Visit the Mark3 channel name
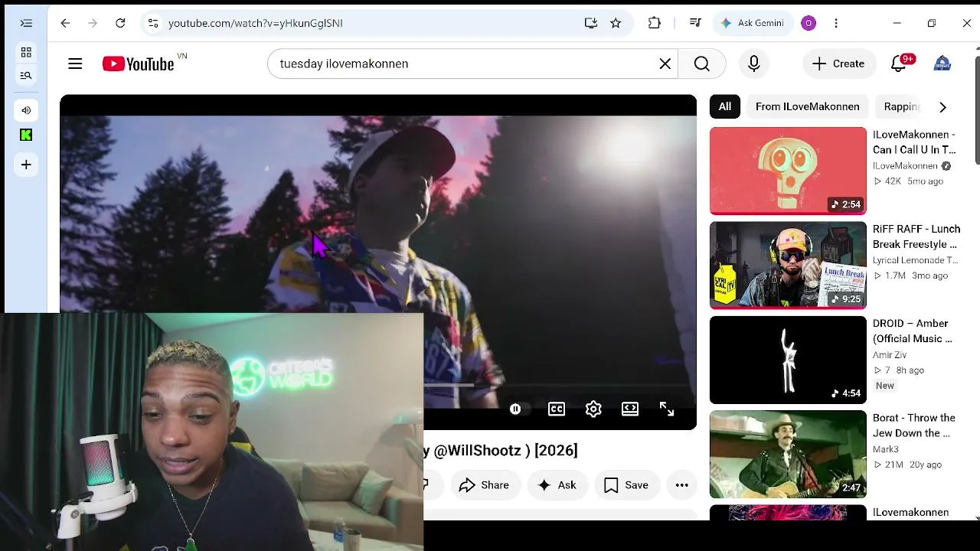The height and width of the screenshot is (551, 980). [x=886, y=449]
